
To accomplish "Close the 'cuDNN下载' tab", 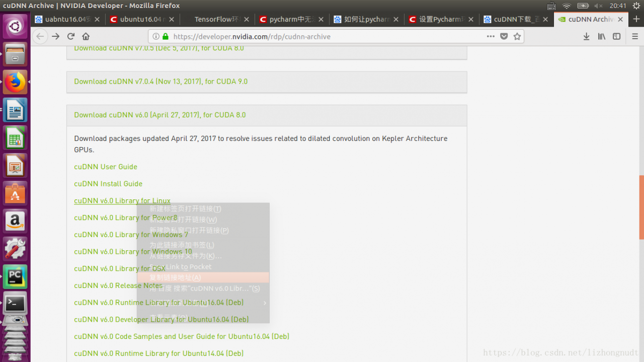I will (544, 19).
